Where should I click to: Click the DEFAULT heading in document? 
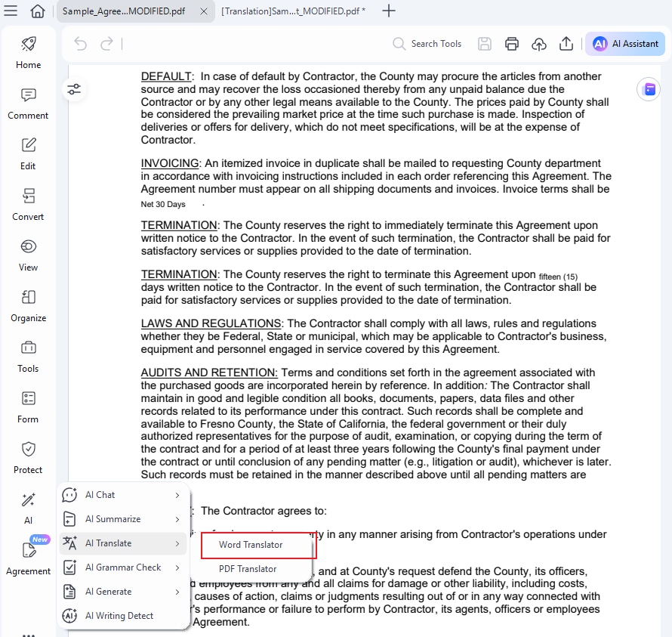pyautogui.click(x=166, y=76)
